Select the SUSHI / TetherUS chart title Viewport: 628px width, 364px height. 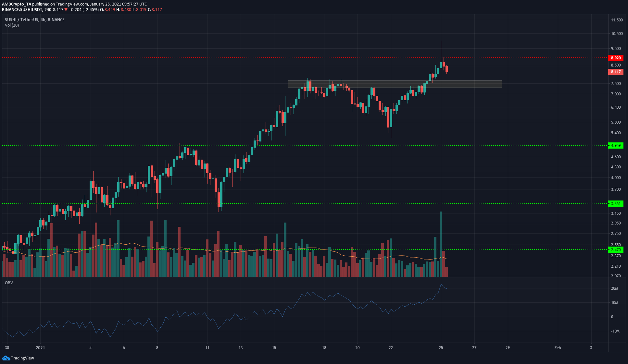tap(35, 20)
